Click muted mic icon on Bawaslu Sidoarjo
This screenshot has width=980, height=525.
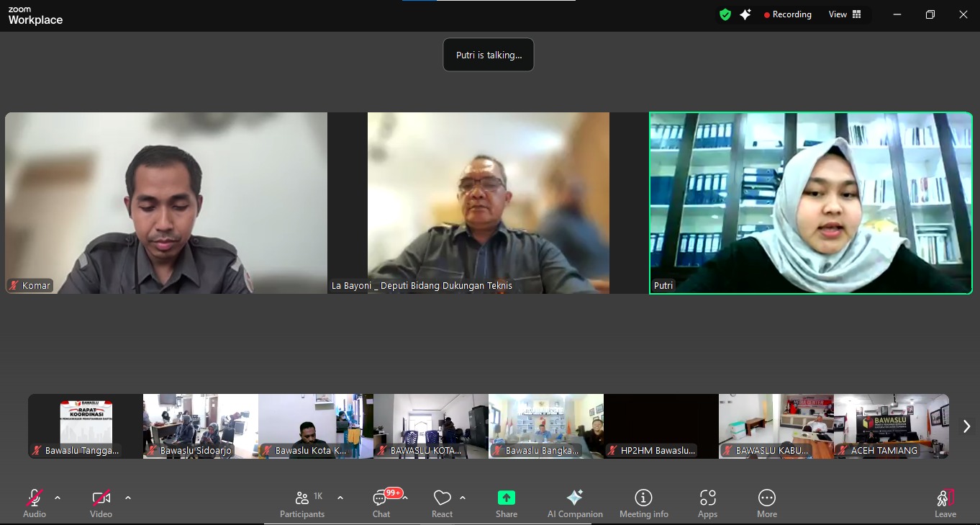click(x=152, y=451)
